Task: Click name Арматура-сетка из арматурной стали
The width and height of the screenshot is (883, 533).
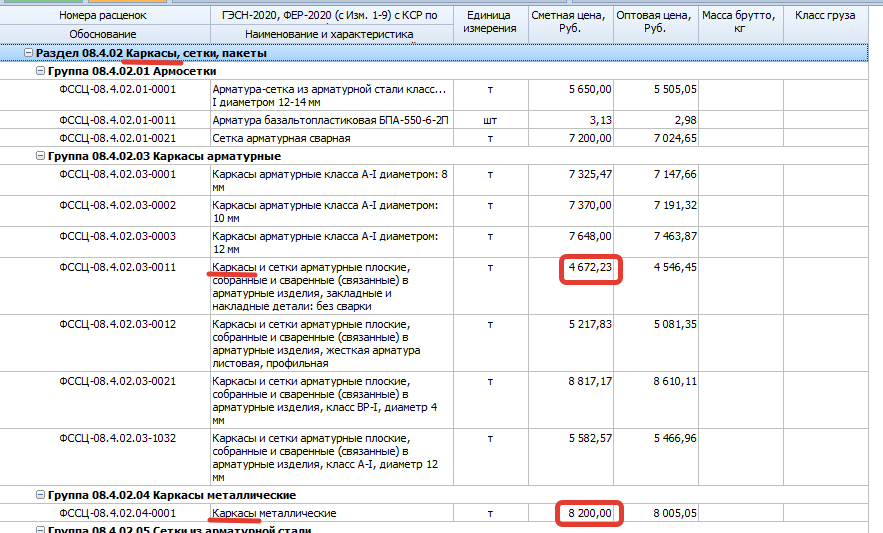Action: click(x=329, y=96)
